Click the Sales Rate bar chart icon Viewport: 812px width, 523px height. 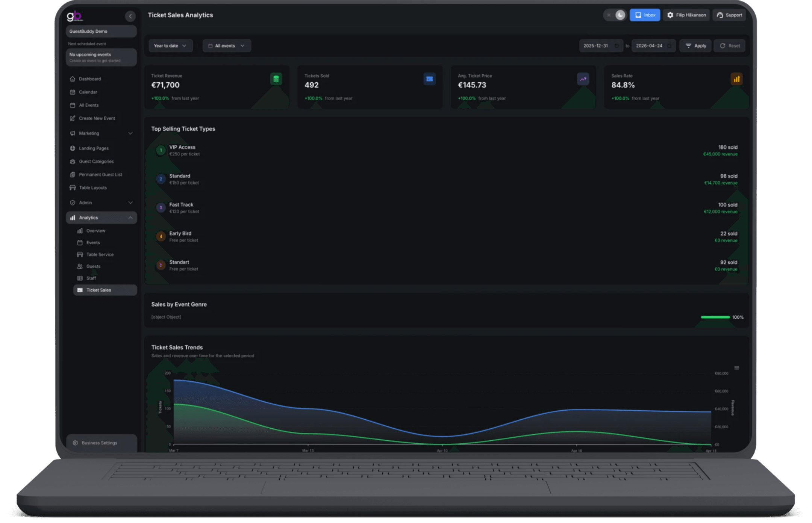click(x=736, y=79)
